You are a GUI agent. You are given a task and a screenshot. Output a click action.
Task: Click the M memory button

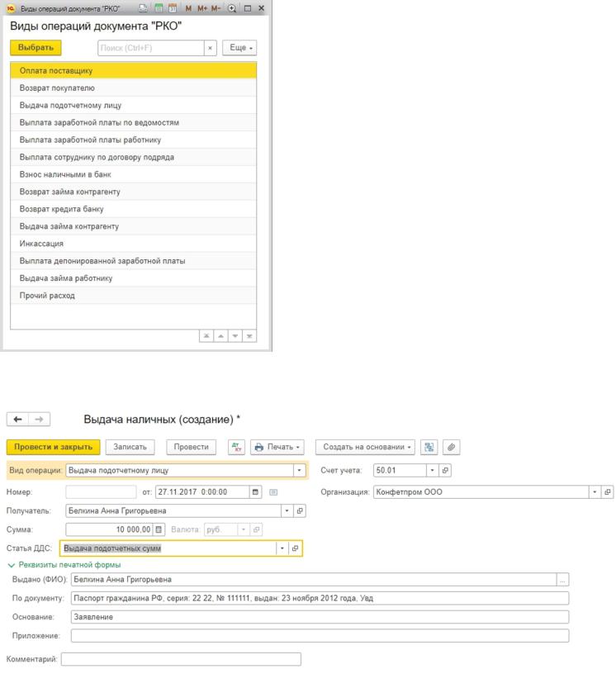[188, 8]
